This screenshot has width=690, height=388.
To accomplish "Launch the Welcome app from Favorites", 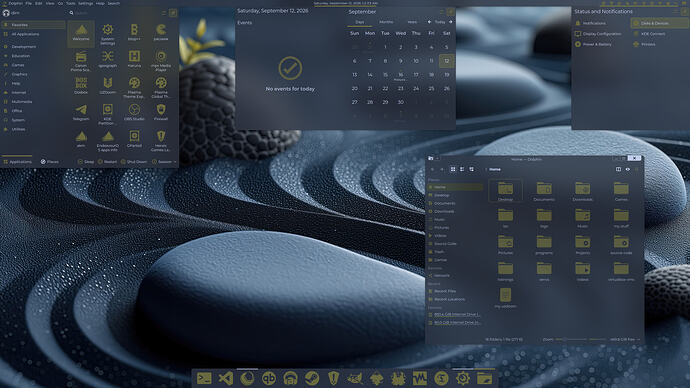I will coord(81,33).
